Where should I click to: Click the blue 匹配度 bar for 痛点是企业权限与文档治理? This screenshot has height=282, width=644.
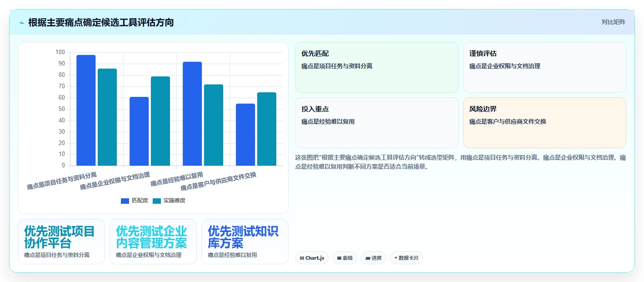coord(139,131)
